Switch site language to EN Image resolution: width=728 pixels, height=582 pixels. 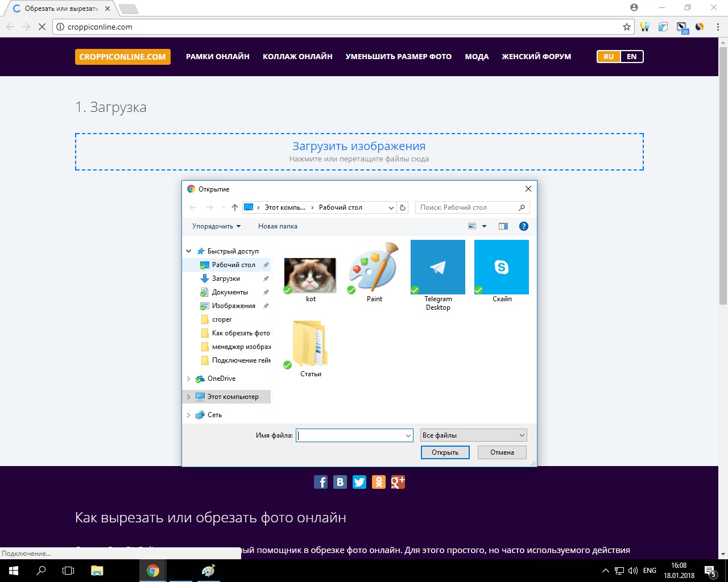point(632,57)
